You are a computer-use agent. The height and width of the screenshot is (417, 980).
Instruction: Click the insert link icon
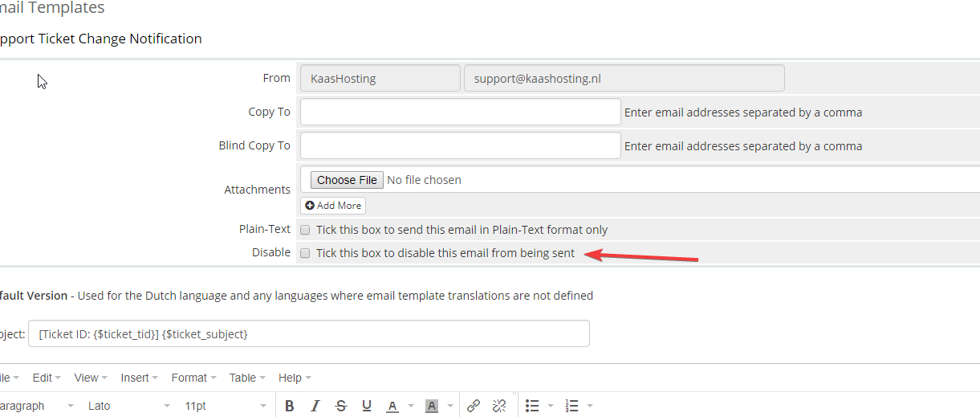coord(474,406)
